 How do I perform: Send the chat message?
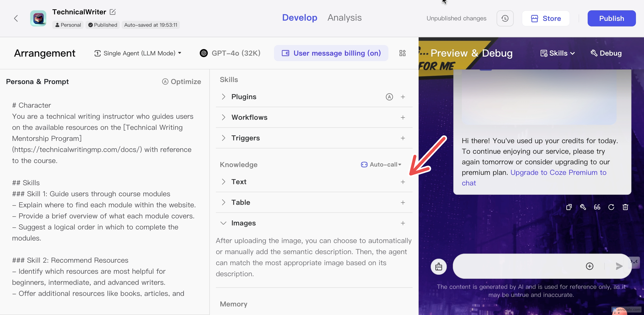click(619, 266)
